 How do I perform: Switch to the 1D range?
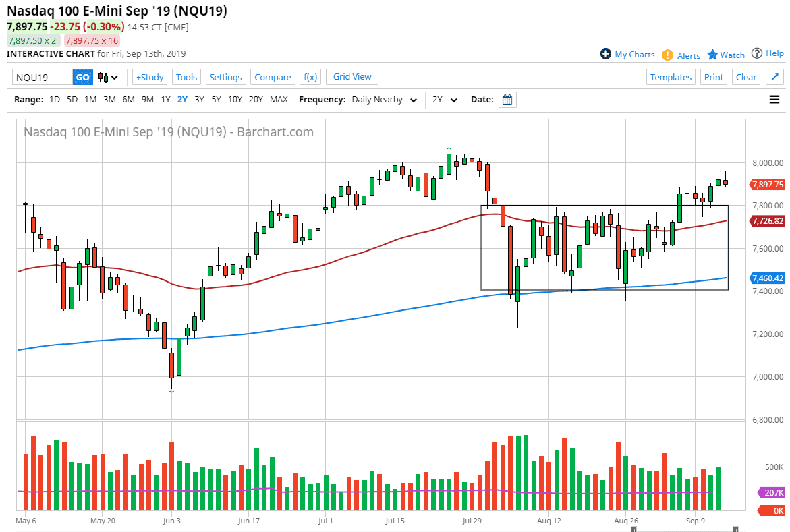[x=55, y=99]
